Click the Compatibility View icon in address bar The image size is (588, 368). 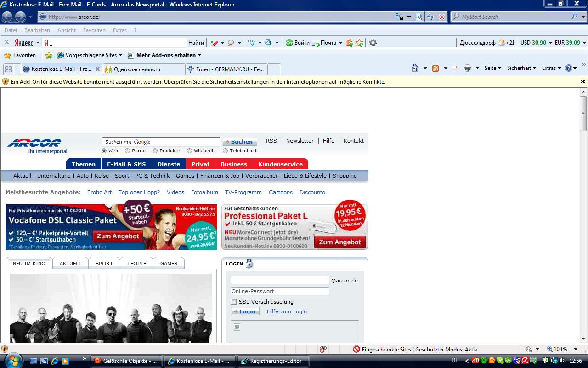coord(419,17)
